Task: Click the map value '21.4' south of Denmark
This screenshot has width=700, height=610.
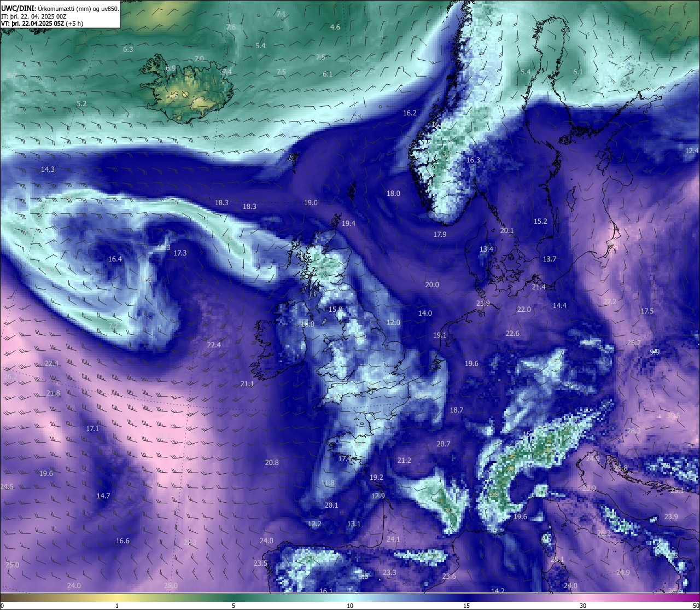Action: [539, 287]
